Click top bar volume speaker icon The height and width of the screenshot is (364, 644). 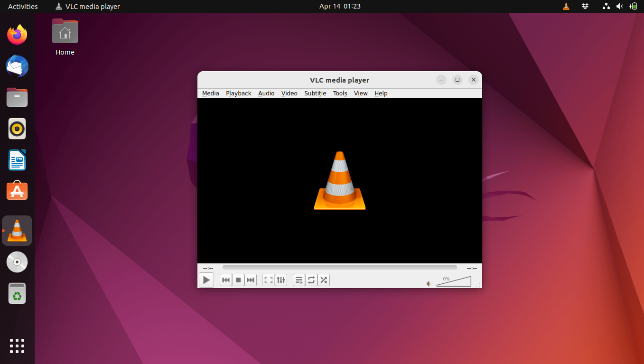point(619,7)
